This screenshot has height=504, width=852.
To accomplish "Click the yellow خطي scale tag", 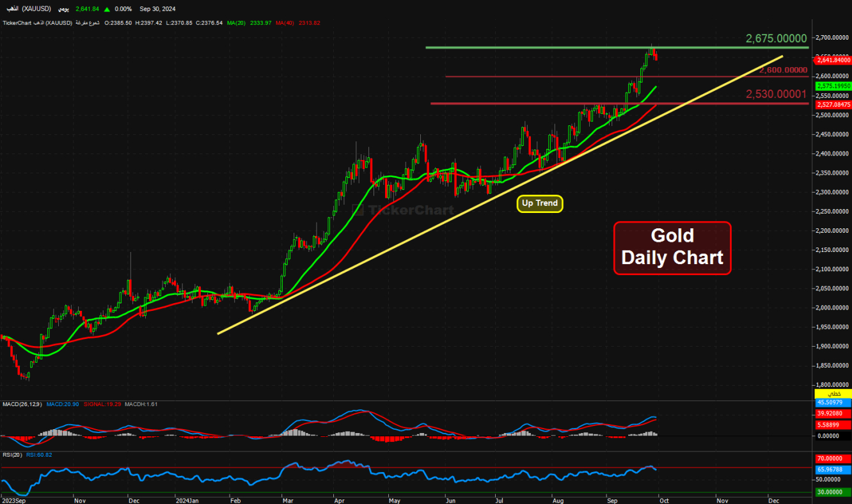I will click(832, 393).
